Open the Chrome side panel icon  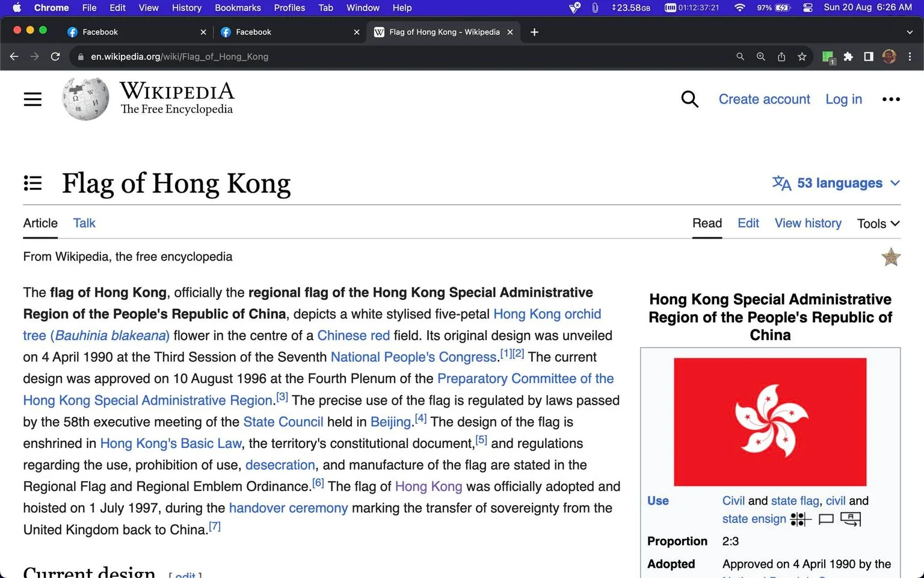coord(869,57)
